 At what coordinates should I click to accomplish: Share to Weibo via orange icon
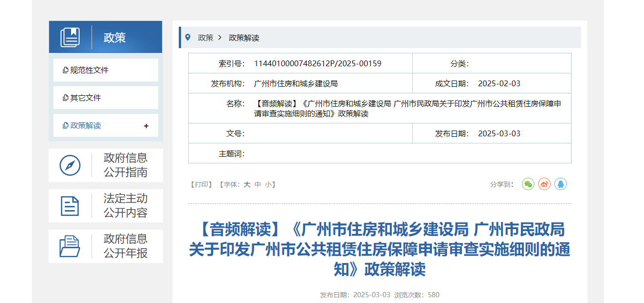[x=544, y=184]
